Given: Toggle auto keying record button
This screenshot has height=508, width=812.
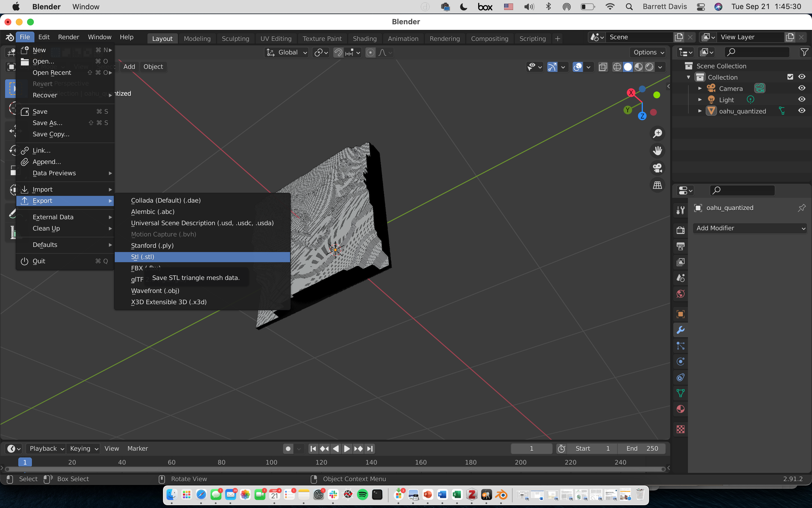Looking at the screenshot, I should pyautogui.click(x=288, y=448).
